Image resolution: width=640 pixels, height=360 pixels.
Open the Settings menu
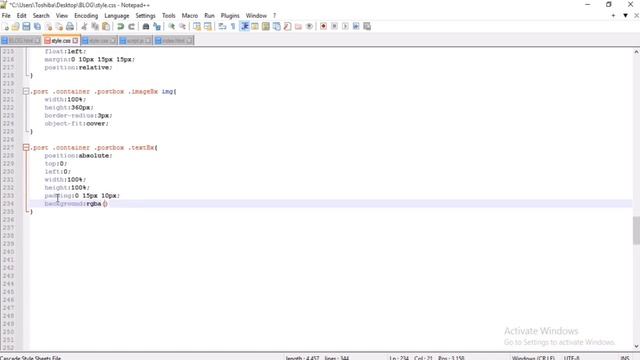pos(145,16)
